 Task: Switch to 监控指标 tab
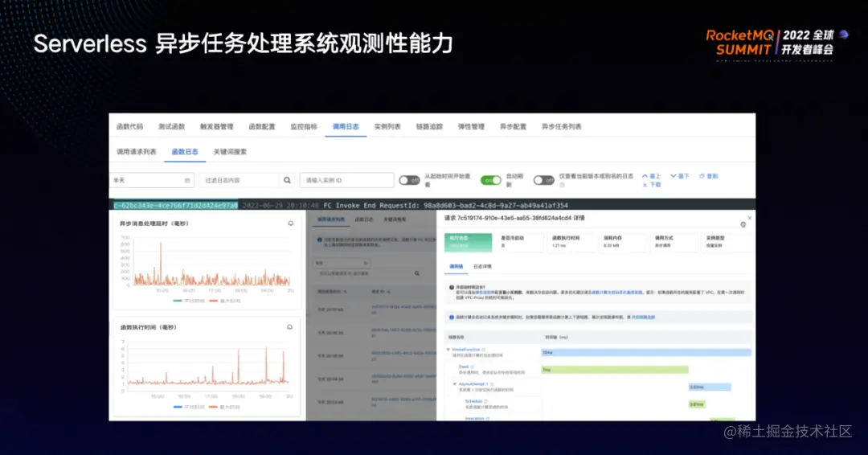pyautogui.click(x=304, y=127)
